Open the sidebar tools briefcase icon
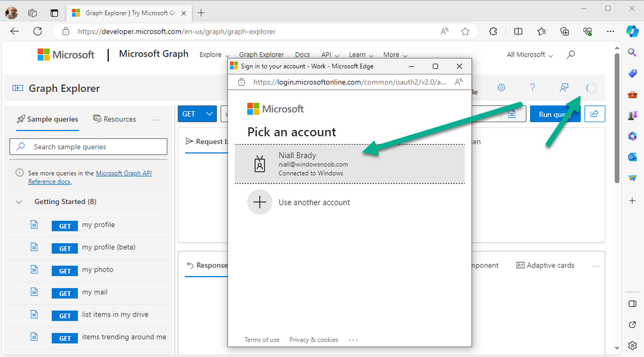 click(632, 95)
